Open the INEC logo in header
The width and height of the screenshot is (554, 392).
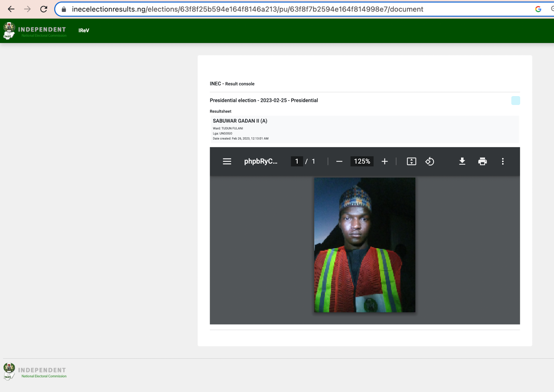pyautogui.click(x=35, y=31)
